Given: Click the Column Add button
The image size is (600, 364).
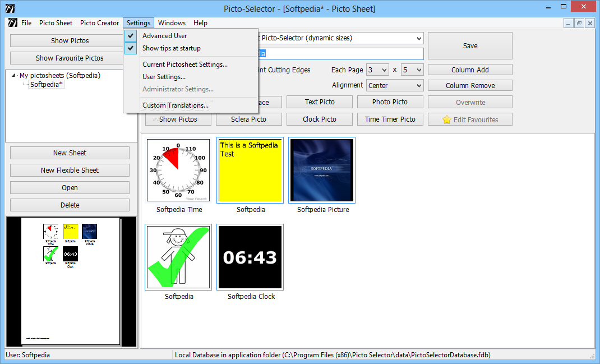Looking at the screenshot, I should tap(470, 70).
